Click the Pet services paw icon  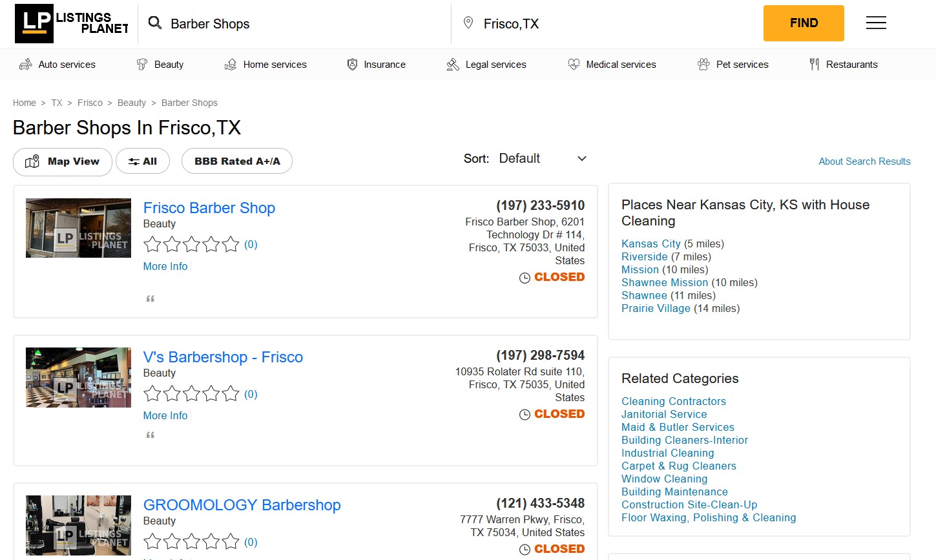[703, 65]
